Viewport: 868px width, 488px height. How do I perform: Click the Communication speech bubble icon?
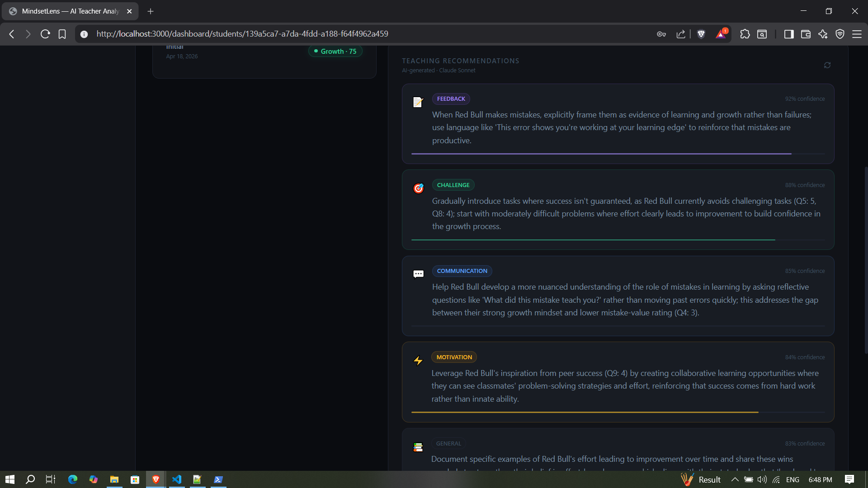pyautogui.click(x=418, y=274)
